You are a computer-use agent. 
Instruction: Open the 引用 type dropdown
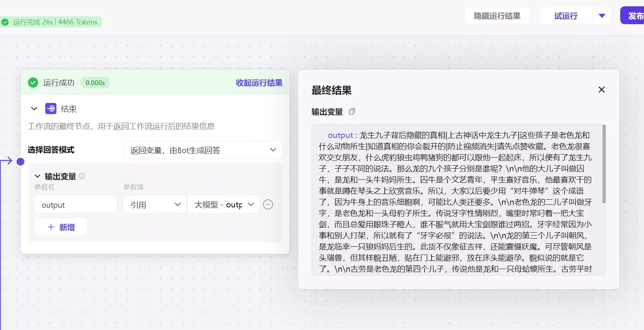coord(155,205)
